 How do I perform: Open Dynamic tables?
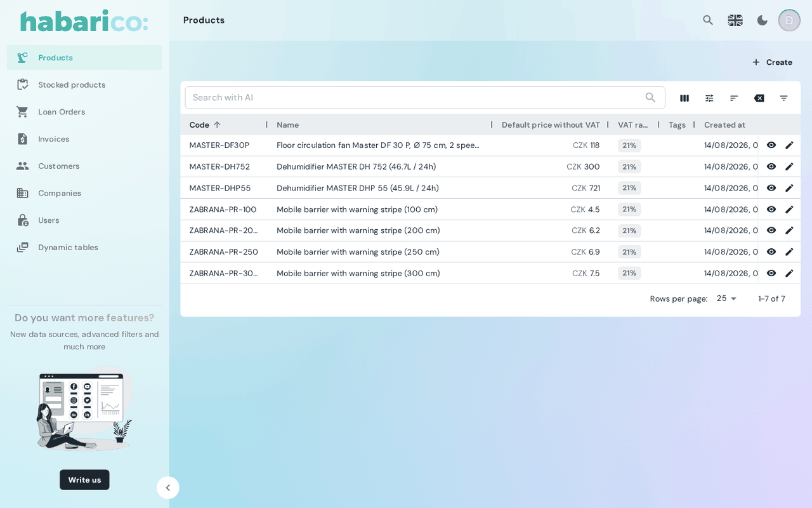(x=84, y=248)
